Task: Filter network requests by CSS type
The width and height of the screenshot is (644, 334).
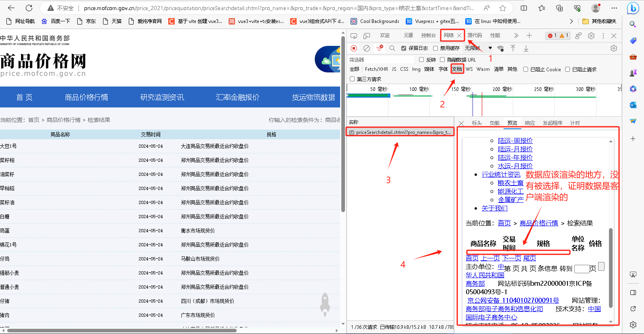Action: pyautogui.click(x=404, y=69)
